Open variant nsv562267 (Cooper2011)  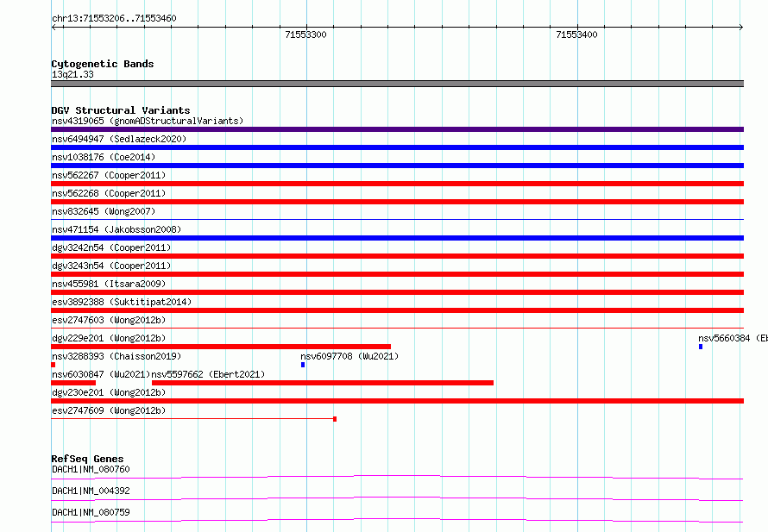point(109,175)
